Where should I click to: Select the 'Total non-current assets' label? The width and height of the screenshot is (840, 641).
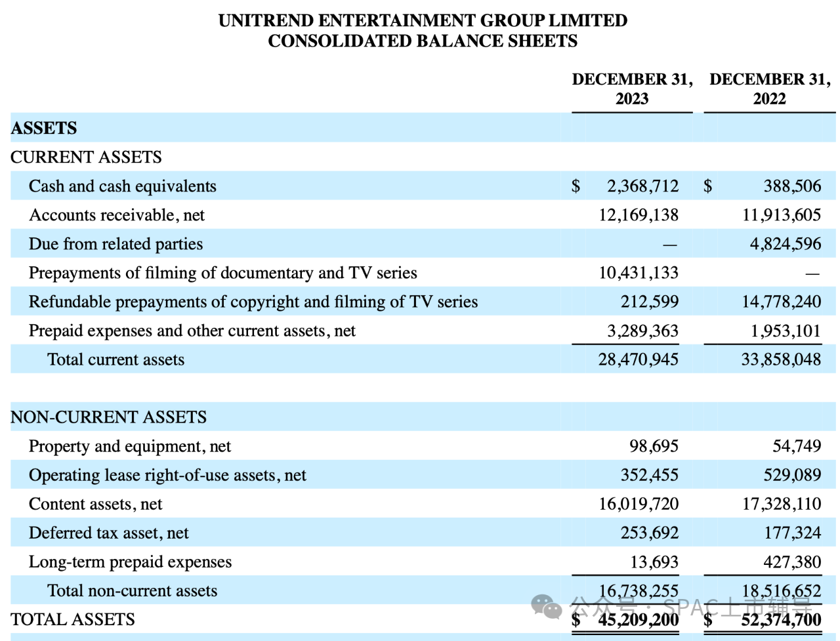(133, 590)
